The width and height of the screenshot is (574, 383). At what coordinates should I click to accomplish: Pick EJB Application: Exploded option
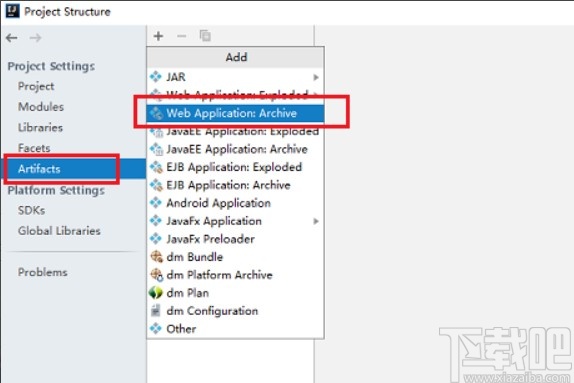click(x=235, y=167)
